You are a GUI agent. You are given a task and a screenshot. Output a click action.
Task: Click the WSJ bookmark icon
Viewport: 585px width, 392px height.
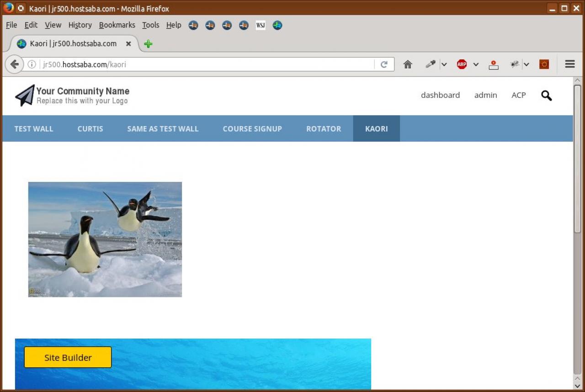point(261,25)
